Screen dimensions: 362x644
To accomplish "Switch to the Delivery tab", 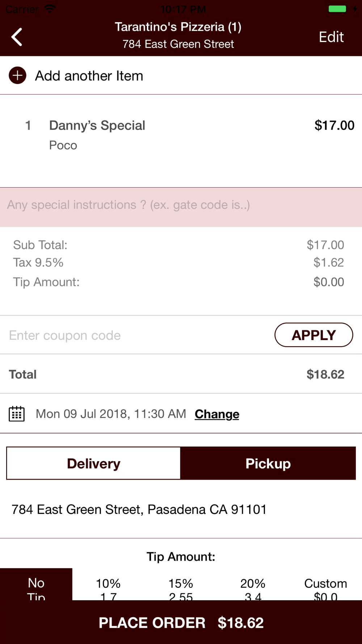I will (93, 463).
